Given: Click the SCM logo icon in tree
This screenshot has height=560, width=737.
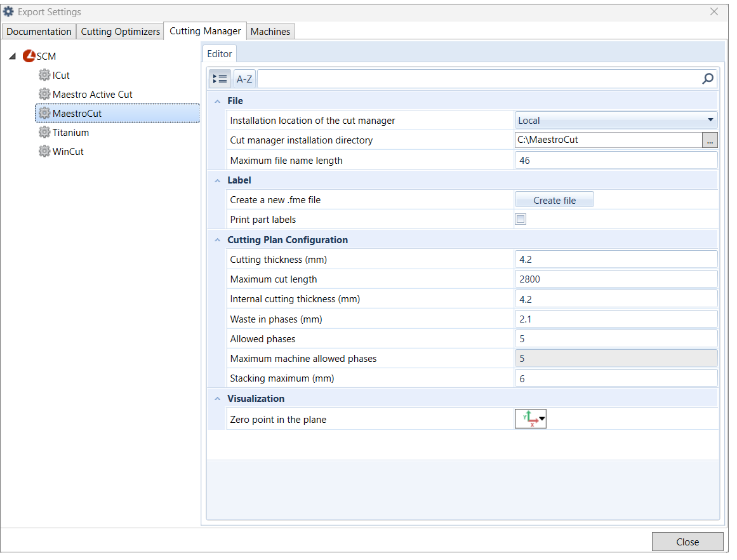Looking at the screenshot, I should click(29, 56).
